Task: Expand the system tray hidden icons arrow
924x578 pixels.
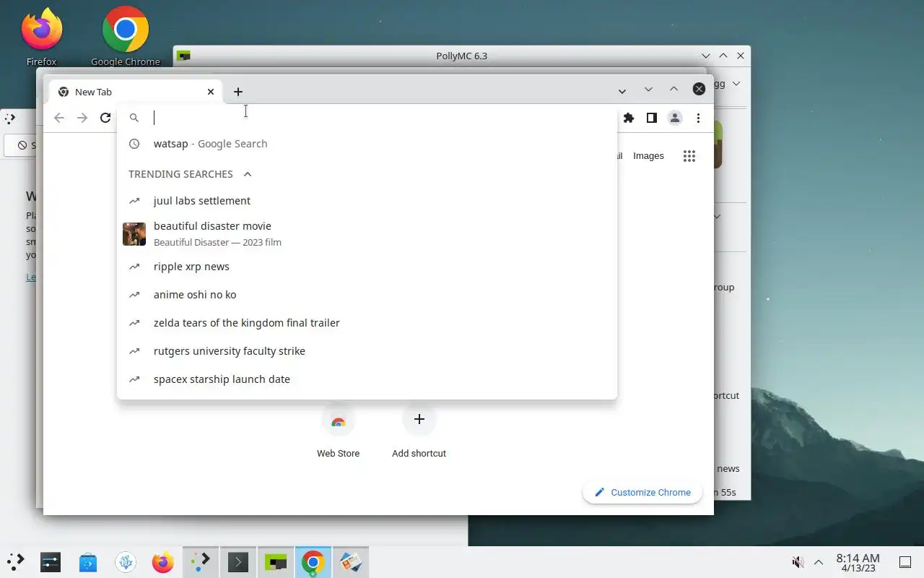Action: pos(819,562)
